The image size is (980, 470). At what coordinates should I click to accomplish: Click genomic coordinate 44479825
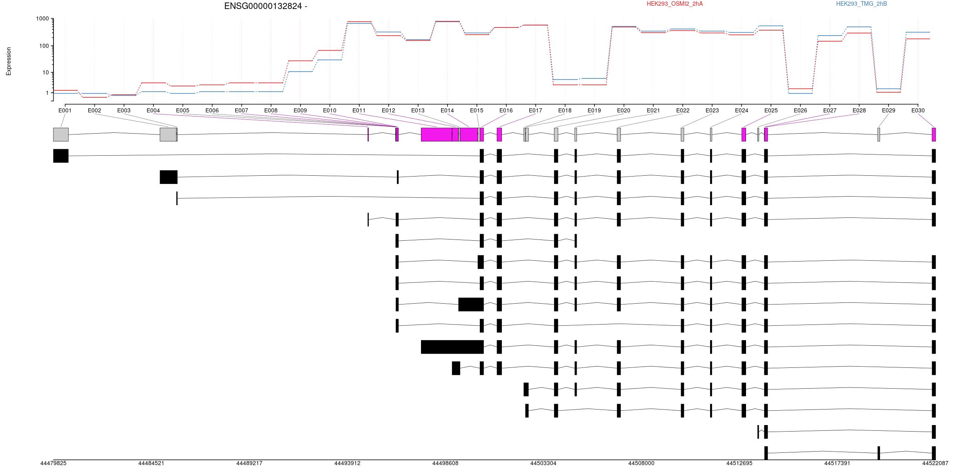point(53,463)
